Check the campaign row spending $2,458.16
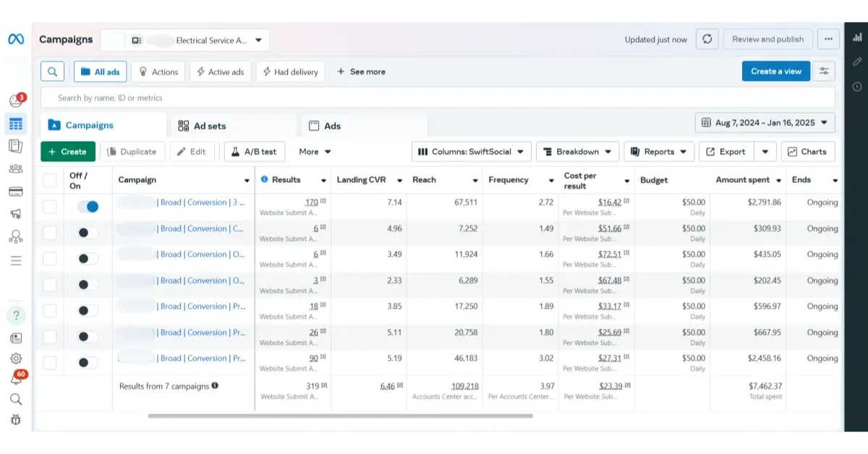868x454 pixels. coord(49,363)
